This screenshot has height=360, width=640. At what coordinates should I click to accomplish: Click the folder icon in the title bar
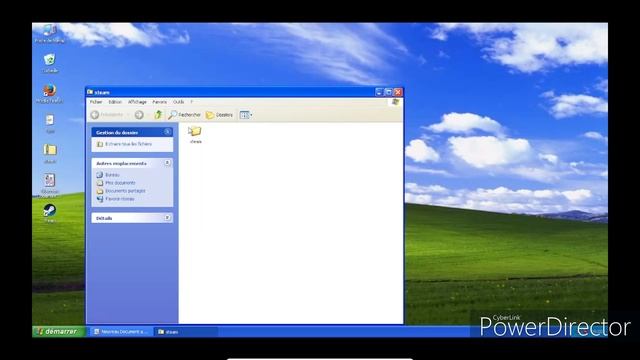coord(90,92)
